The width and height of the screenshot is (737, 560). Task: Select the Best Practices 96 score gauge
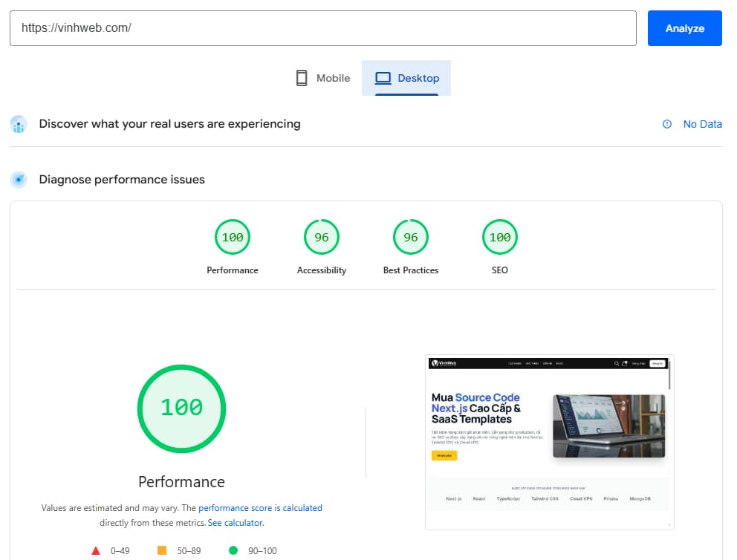(410, 237)
